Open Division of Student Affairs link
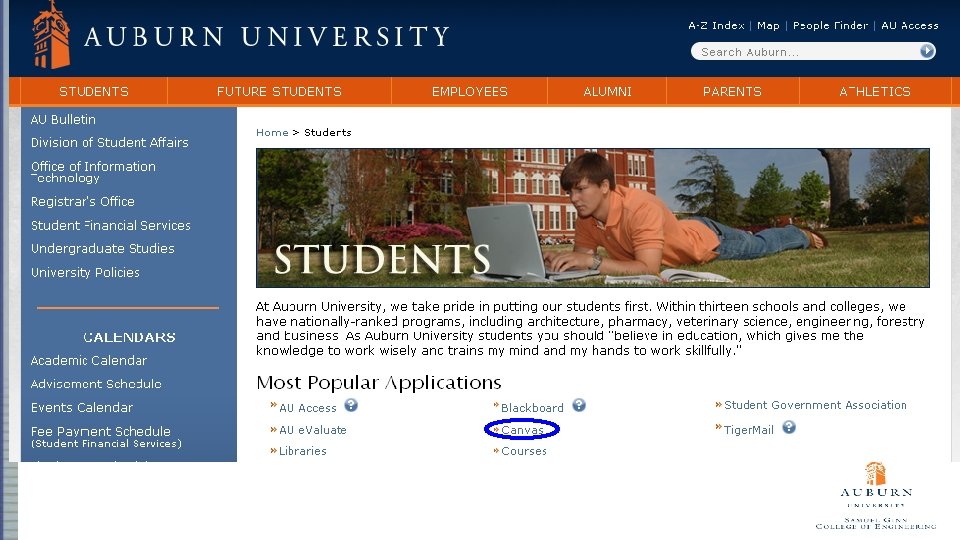This screenshot has height=540, width=960. pyautogui.click(x=110, y=143)
